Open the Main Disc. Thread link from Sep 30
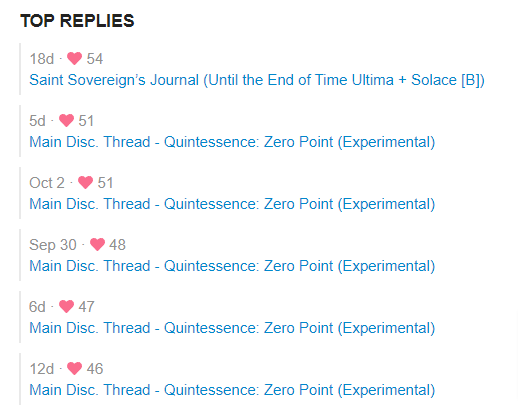The height and width of the screenshot is (418, 518). [x=232, y=266]
